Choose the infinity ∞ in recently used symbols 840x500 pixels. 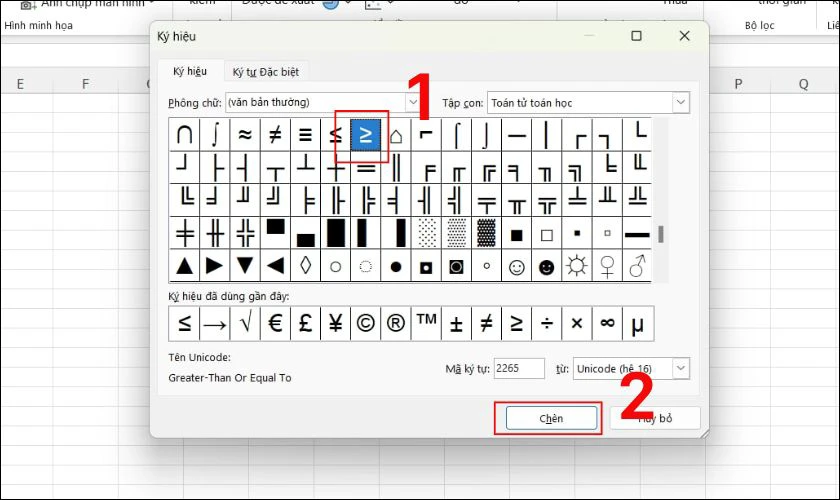coord(607,324)
